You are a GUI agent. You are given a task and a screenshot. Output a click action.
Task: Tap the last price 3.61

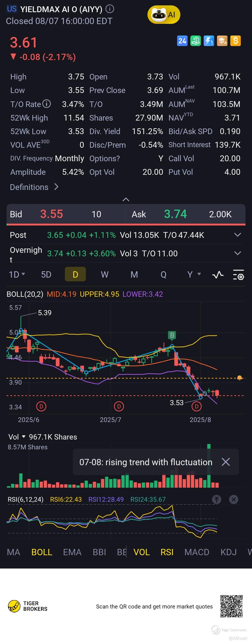tap(24, 43)
